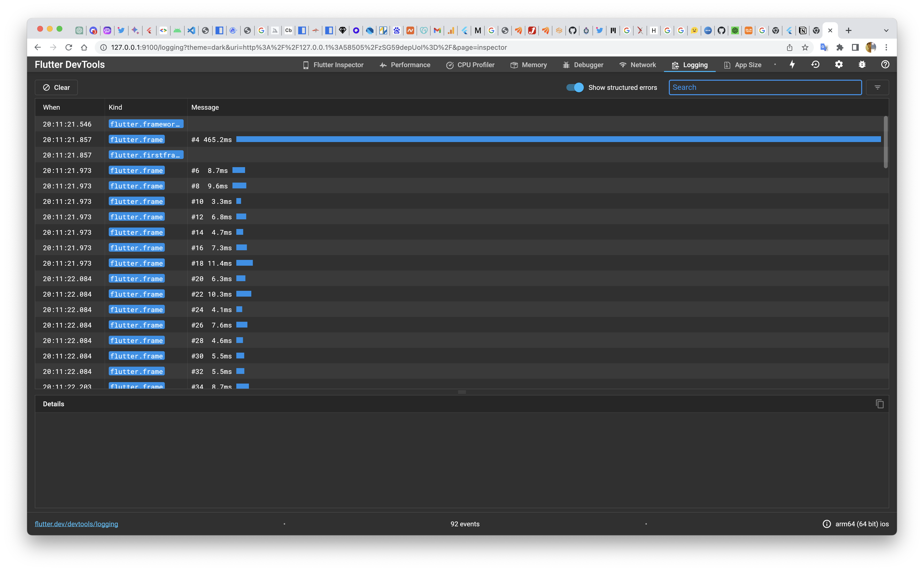This screenshot has height=571, width=924.
Task: Click the browser share icon
Action: 789,47
